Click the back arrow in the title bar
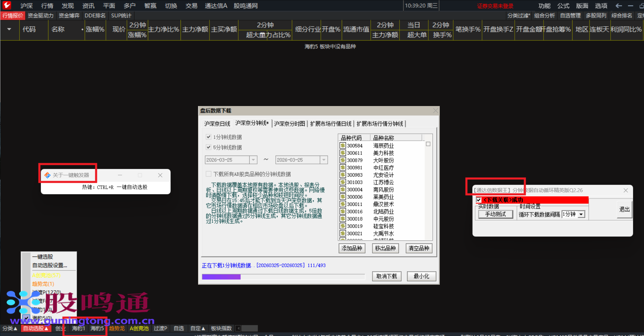644x336 pixels. [619, 6]
